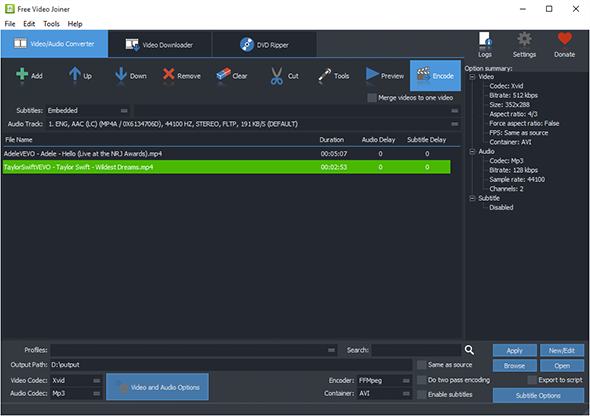The height and width of the screenshot is (416, 590).
Task: Clear the list with eraser icon
Action: point(223,74)
